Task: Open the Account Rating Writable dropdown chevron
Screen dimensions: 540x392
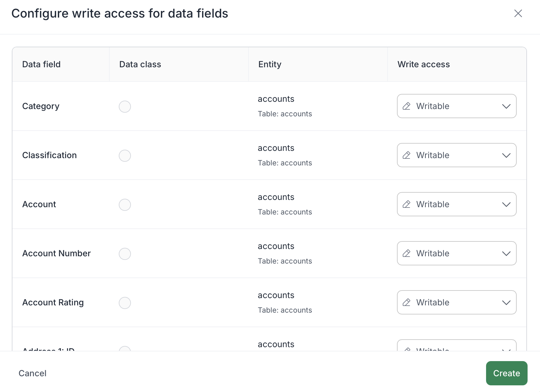Action: [506, 303]
